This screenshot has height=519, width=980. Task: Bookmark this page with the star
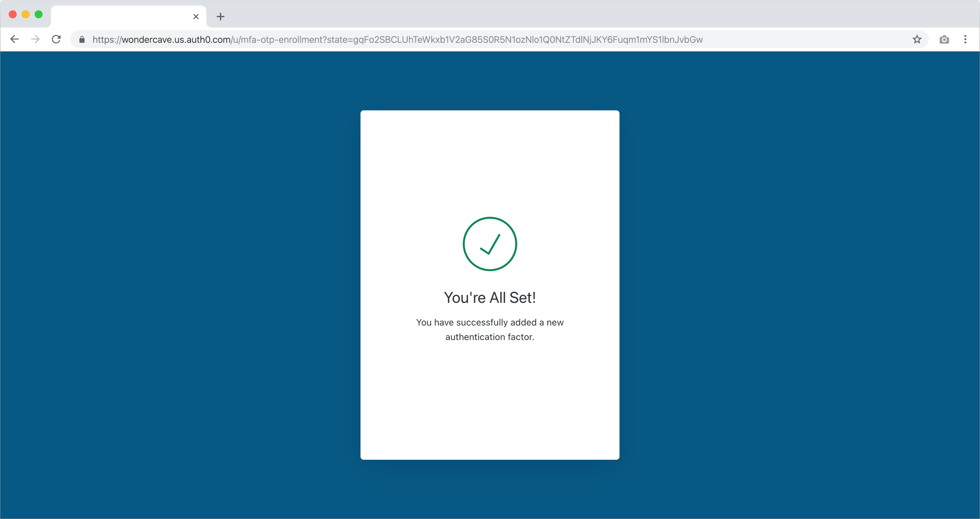(917, 40)
